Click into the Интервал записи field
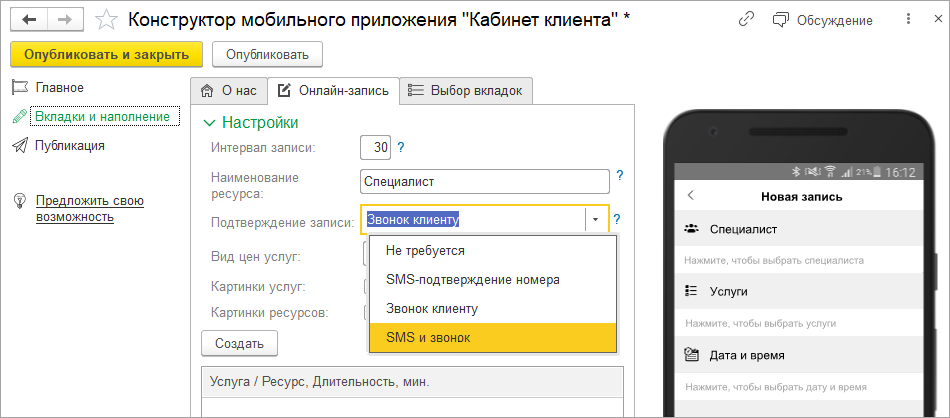 tap(375, 148)
